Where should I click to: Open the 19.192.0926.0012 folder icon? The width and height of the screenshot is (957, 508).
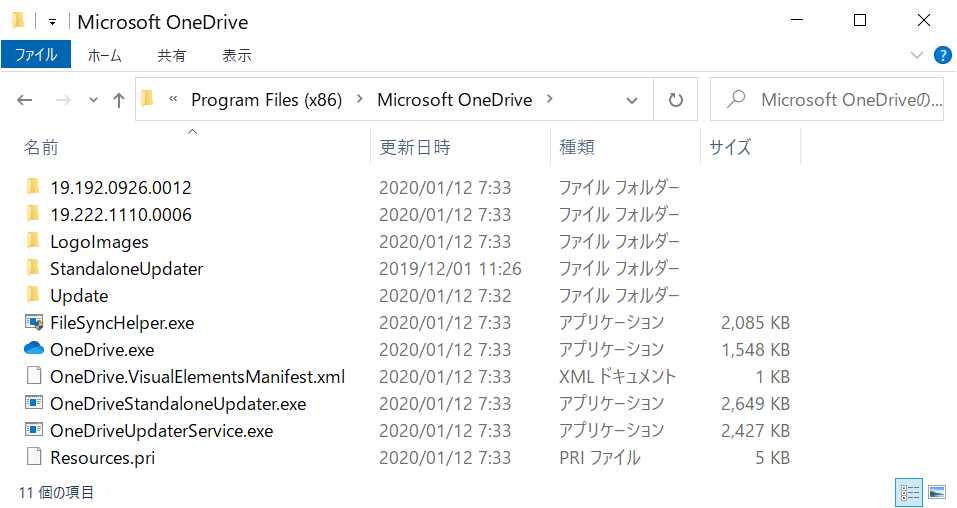coord(33,187)
